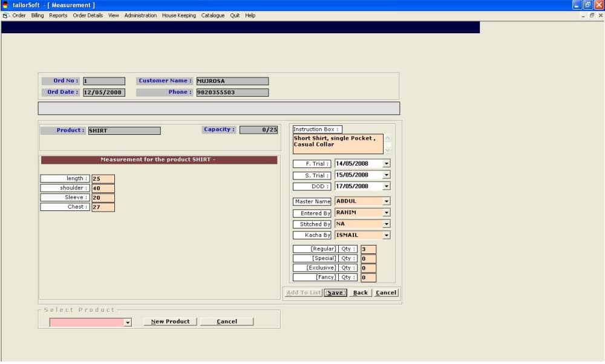Open the DOD date dropdown
Viewport: 605px width, 364px height.
pos(387,187)
